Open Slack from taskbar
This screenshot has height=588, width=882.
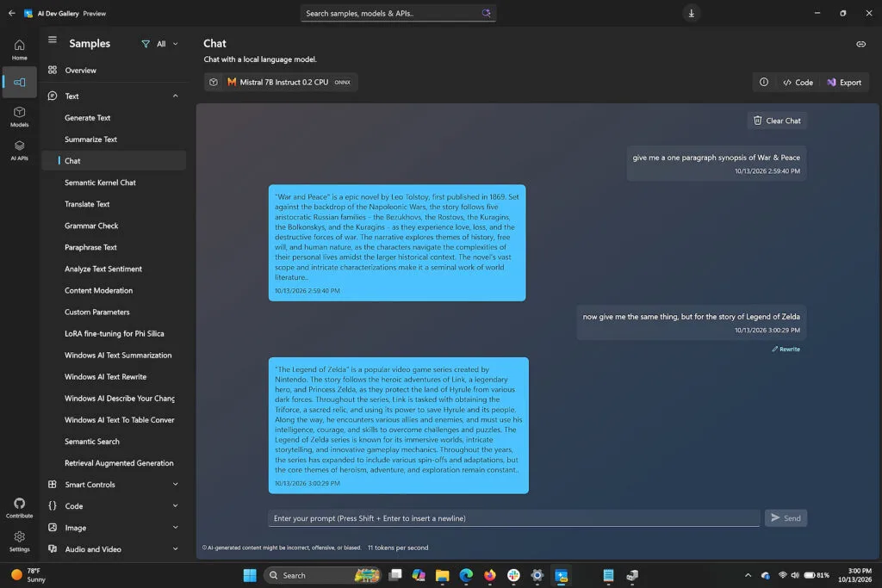(x=513, y=575)
